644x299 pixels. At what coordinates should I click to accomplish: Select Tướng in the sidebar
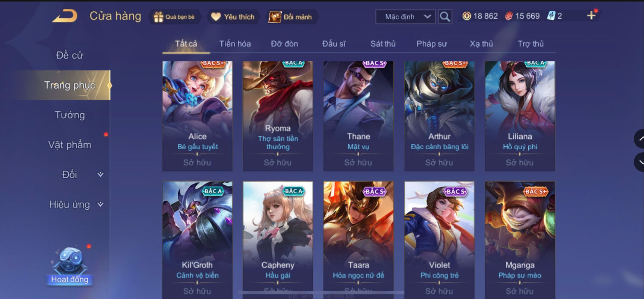(x=70, y=115)
